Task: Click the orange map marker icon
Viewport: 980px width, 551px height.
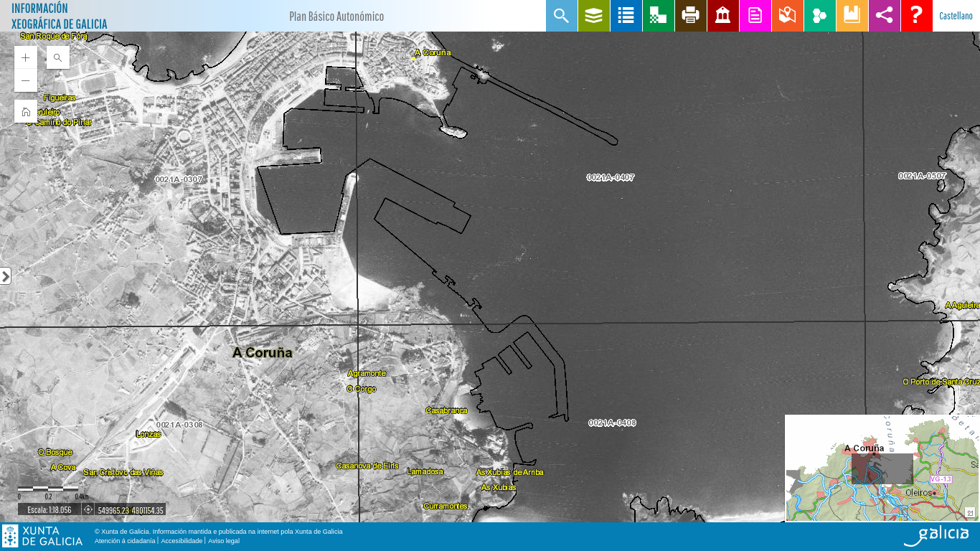Action: [788, 16]
